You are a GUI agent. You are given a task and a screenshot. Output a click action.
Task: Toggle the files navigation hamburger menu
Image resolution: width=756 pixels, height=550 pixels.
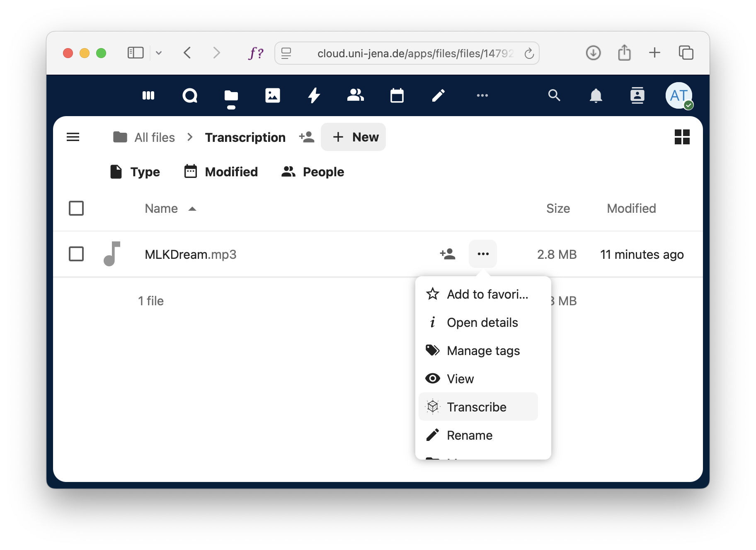click(x=73, y=137)
